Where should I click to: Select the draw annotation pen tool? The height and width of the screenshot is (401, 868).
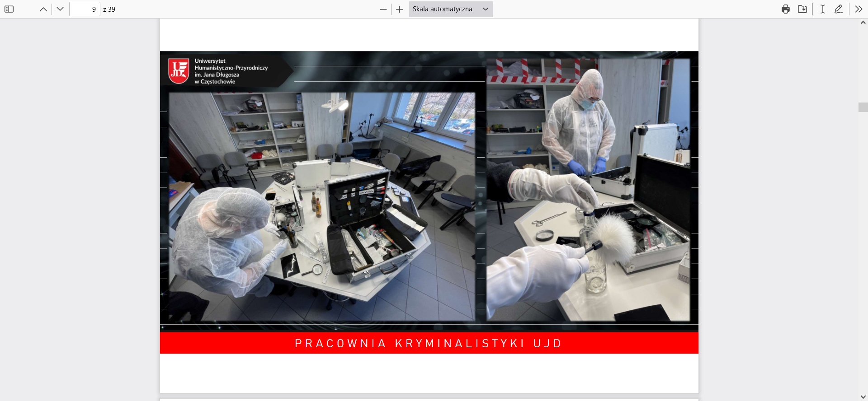click(839, 9)
